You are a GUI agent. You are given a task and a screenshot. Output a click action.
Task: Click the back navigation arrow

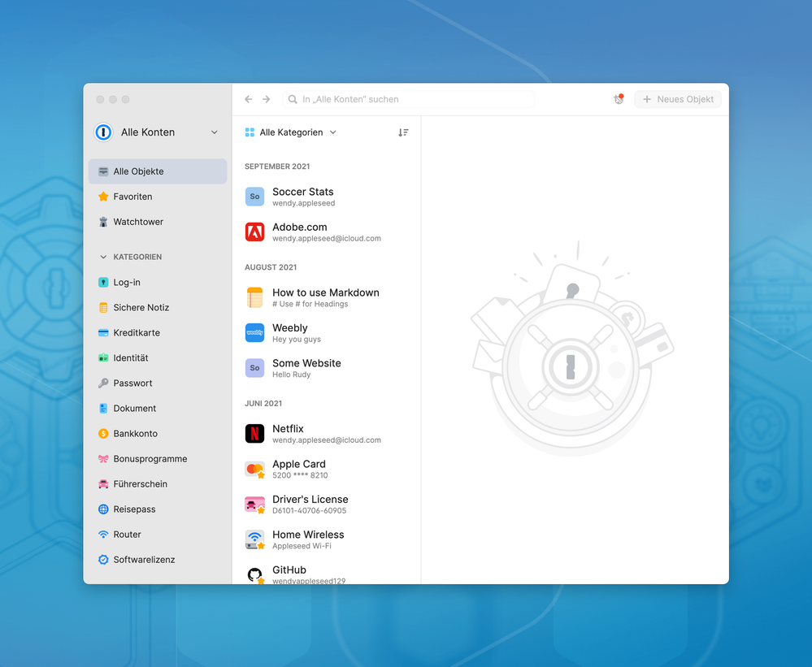pyautogui.click(x=249, y=99)
